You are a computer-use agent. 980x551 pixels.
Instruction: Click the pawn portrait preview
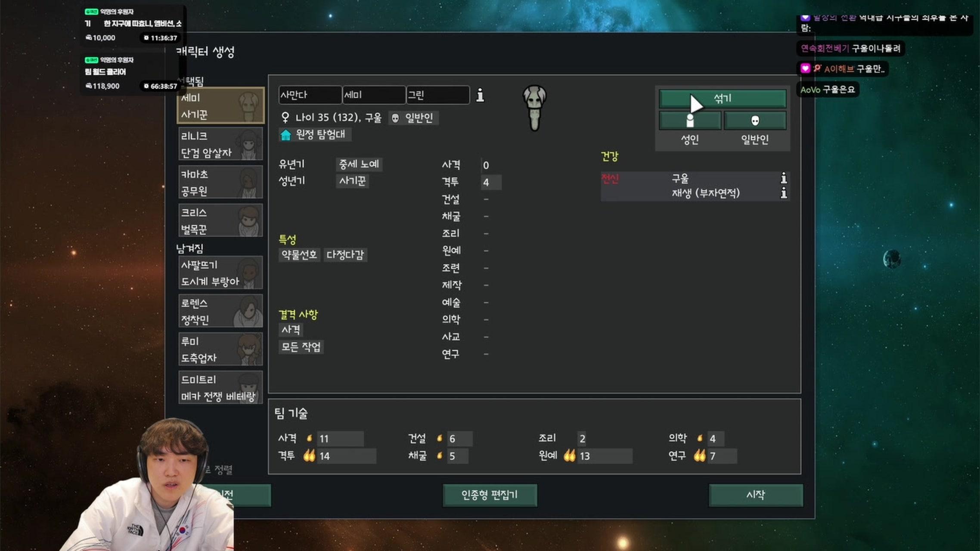pyautogui.click(x=534, y=108)
